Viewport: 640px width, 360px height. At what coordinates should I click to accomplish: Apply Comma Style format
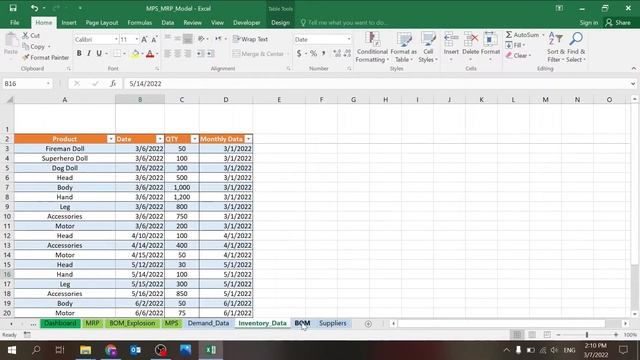323,53
